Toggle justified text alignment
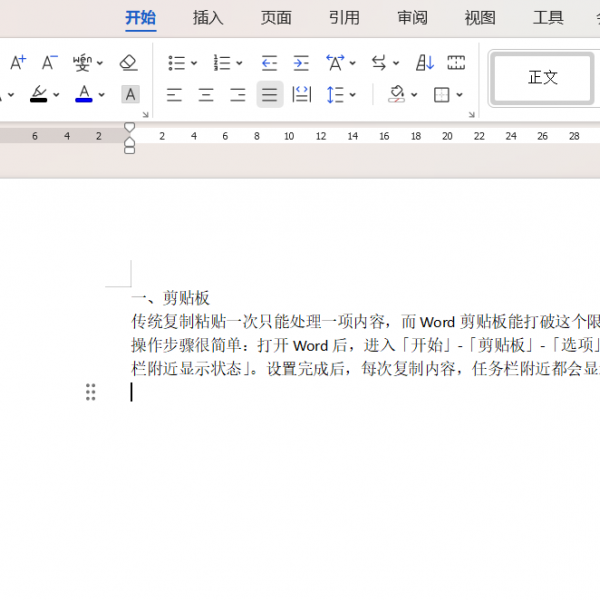Image resolution: width=600 pixels, height=600 pixels. [x=269, y=95]
